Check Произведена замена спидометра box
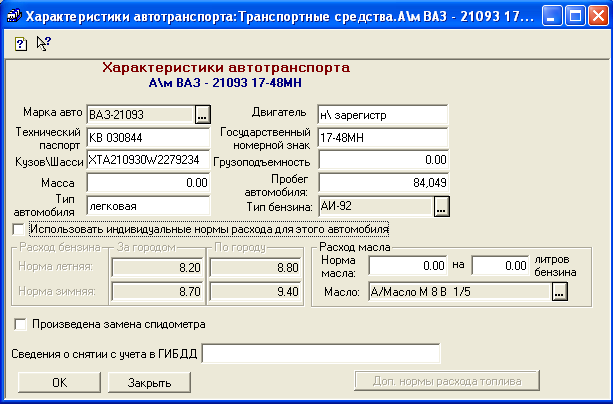This screenshot has height=404, width=613. point(20,324)
